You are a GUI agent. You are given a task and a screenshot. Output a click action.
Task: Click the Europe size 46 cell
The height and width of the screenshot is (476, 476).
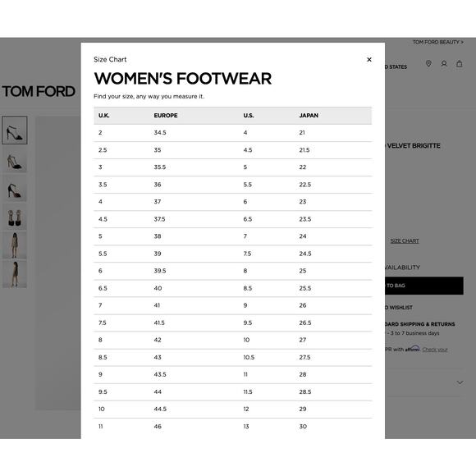coord(158,427)
